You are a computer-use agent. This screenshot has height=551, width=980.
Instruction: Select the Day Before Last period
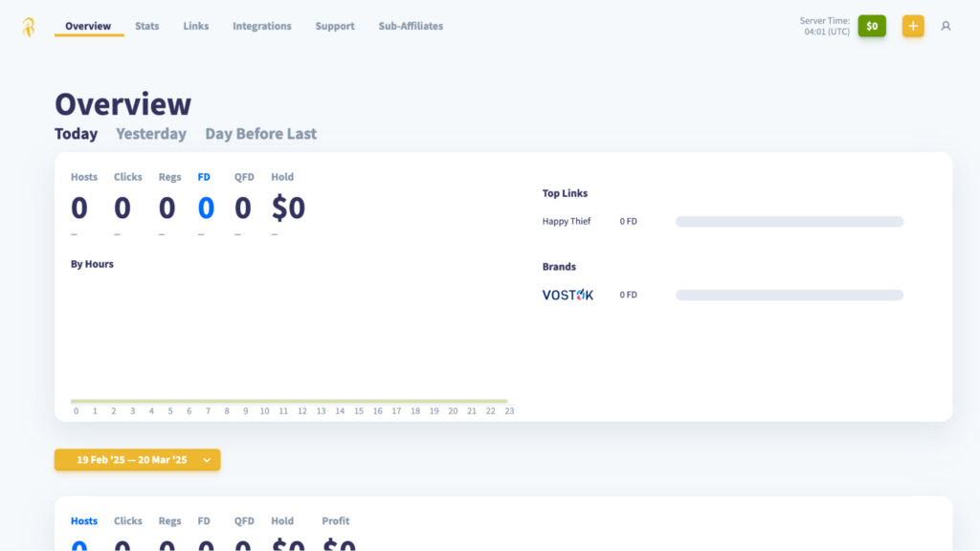(260, 134)
